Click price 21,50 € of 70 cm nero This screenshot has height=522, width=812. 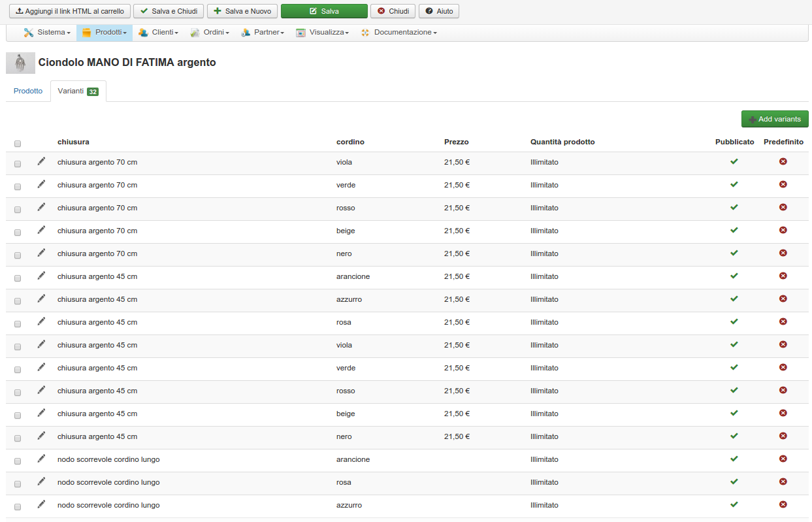457,253
